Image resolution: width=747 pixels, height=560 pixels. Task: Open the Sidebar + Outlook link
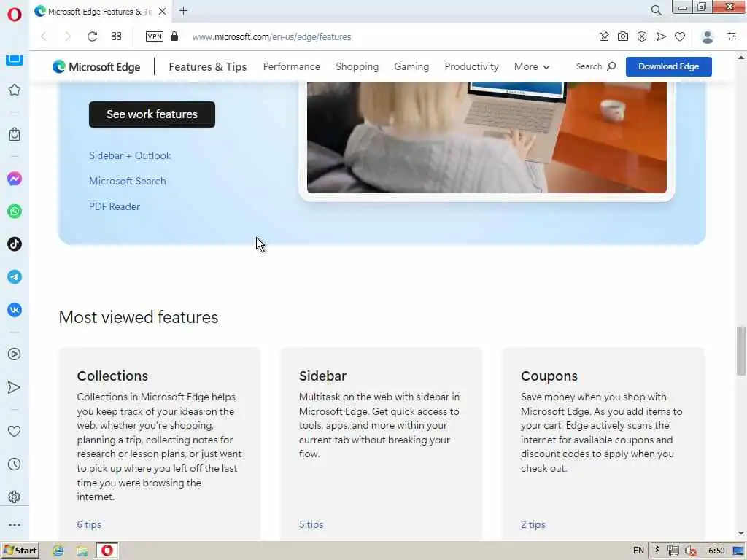130,156
